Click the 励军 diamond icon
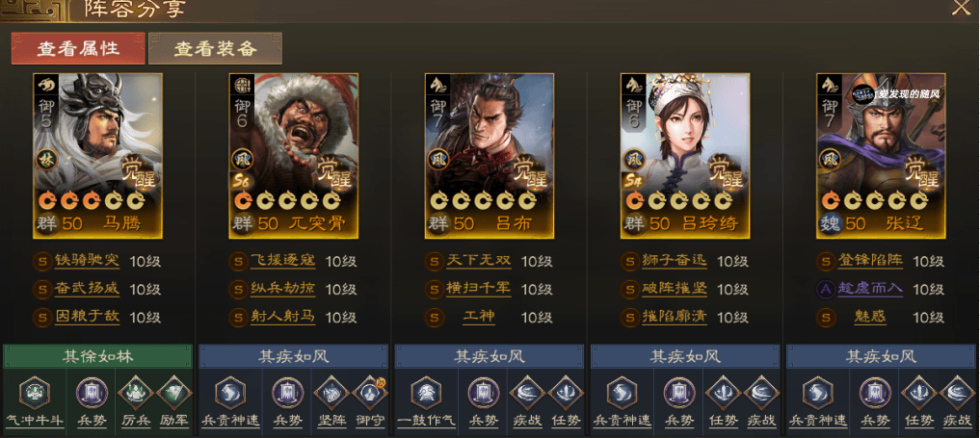This screenshot has height=438, width=980. (x=173, y=393)
